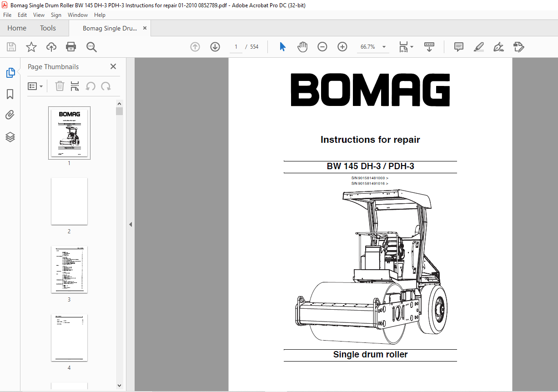Viewport: 558px width, 392px height.
Task: Open the Sign document pen tool
Action: (x=499, y=47)
